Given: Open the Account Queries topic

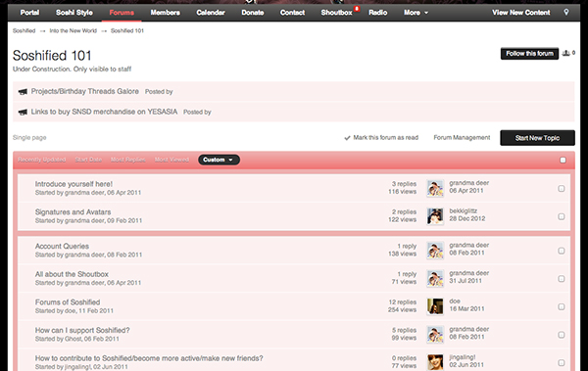Looking at the screenshot, I should (62, 247).
